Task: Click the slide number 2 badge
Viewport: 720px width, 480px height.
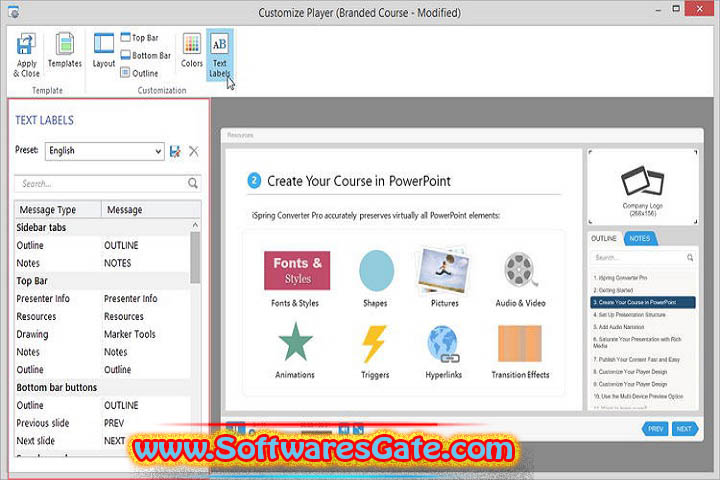Action: coord(254,181)
